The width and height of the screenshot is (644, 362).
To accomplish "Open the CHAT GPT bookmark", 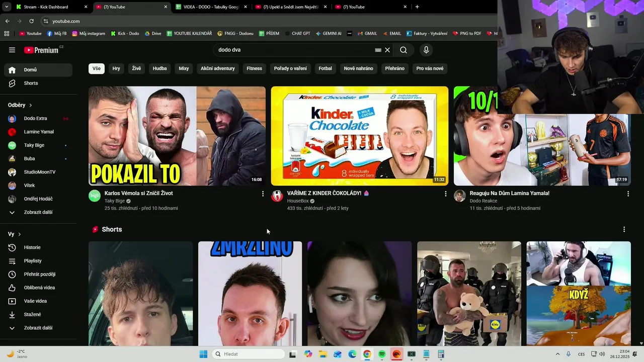I will 297,34.
